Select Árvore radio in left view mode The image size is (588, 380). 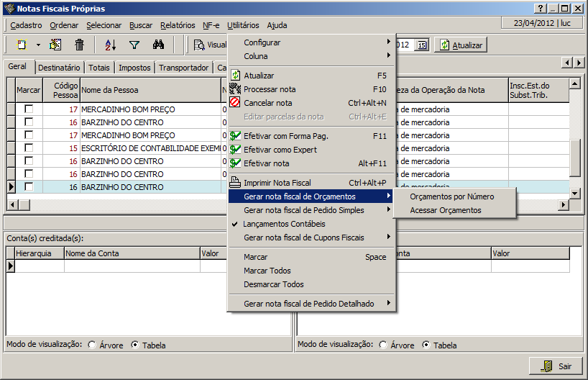[93, 345]
